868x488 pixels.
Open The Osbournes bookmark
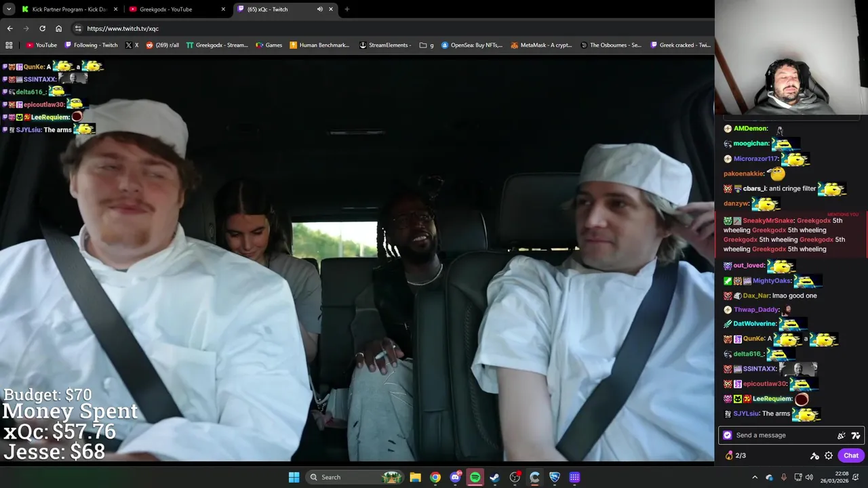point(610,45)
